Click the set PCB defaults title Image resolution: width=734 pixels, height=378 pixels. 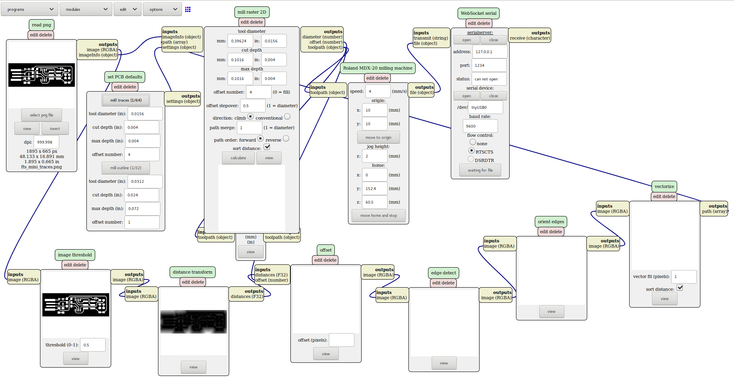(x=125, y=77)
